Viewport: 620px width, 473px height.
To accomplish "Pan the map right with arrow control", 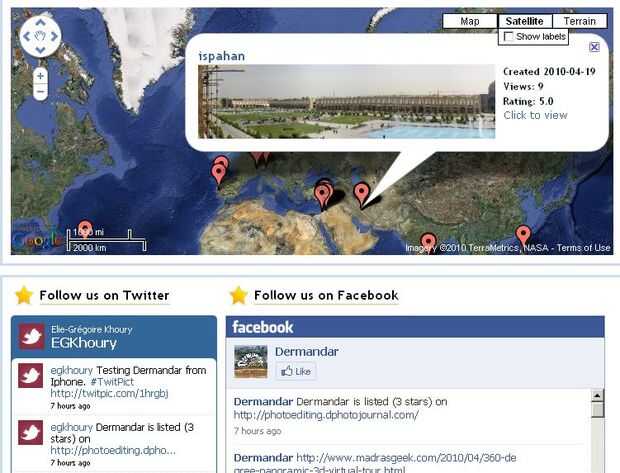I will tap(54, 36).
